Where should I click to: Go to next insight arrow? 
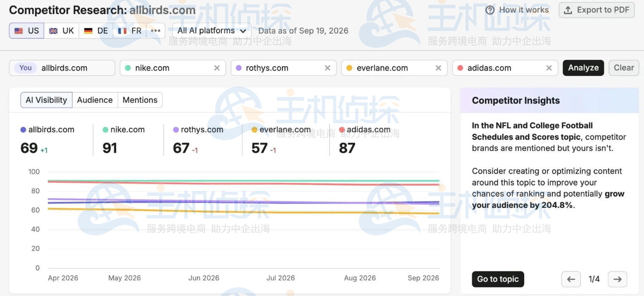(x=617, y=279)
